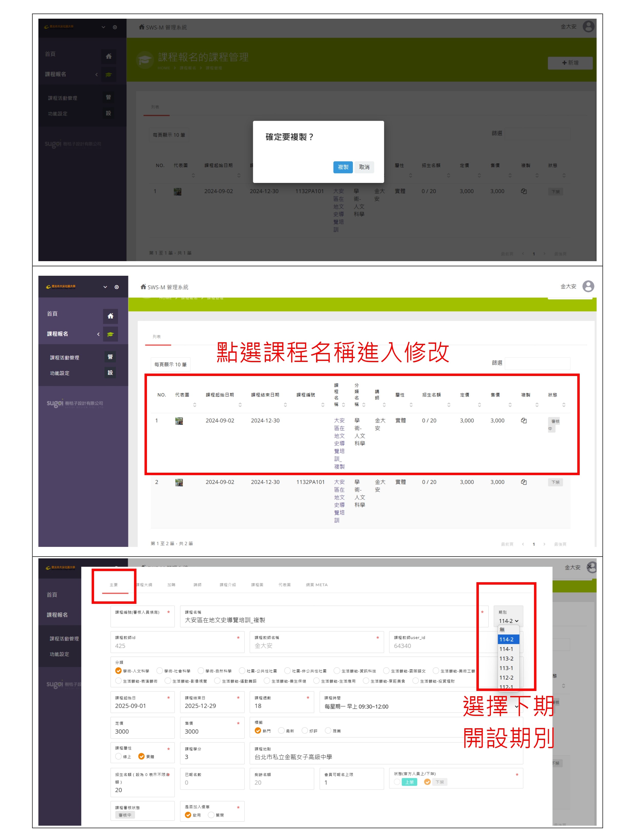Click 取消 in the copy confirmation dialog
This screenshot has width=635, height=840.
click(364, 167)
